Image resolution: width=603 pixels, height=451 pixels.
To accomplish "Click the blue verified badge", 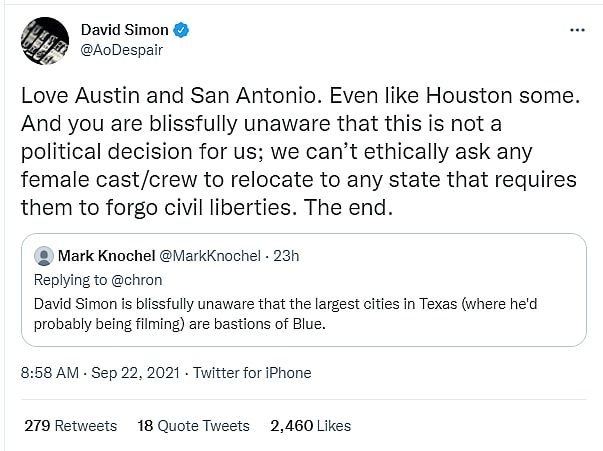I will point(182,30).
